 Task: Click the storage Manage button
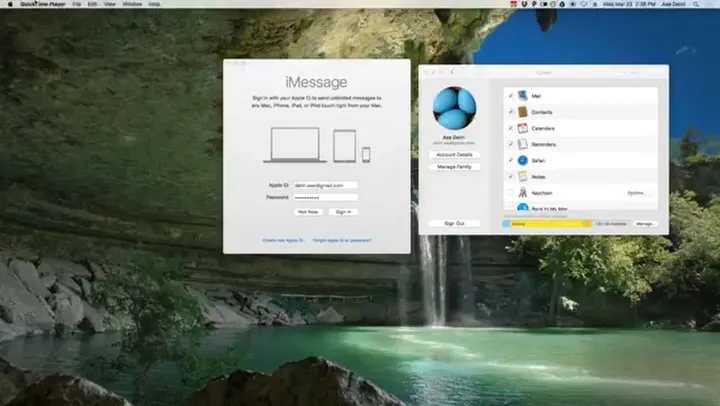click(645, 224)
